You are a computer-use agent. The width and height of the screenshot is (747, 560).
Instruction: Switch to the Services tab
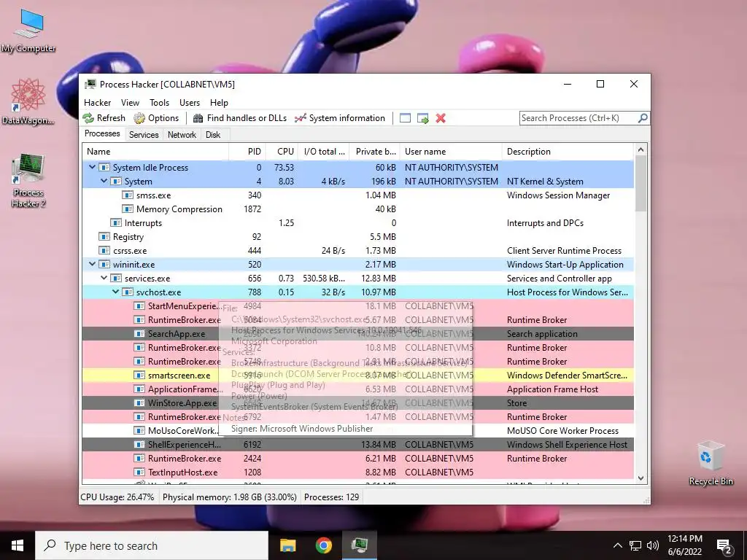coord(144,135)
